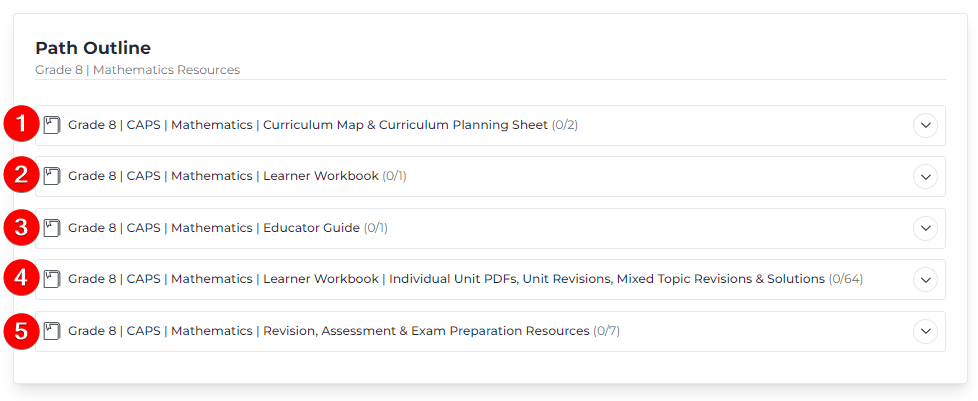Open Individual Unit PDFs, Unit Revisions title
The image size is (978, 401).
(447, 279)
